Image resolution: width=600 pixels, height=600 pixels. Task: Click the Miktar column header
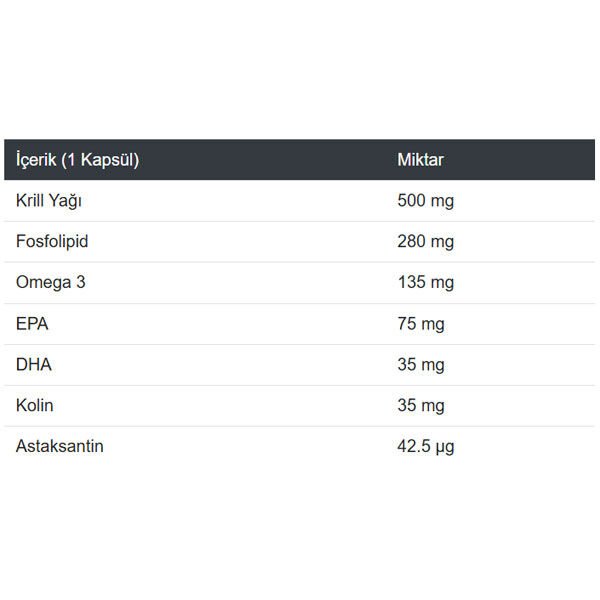420,160
